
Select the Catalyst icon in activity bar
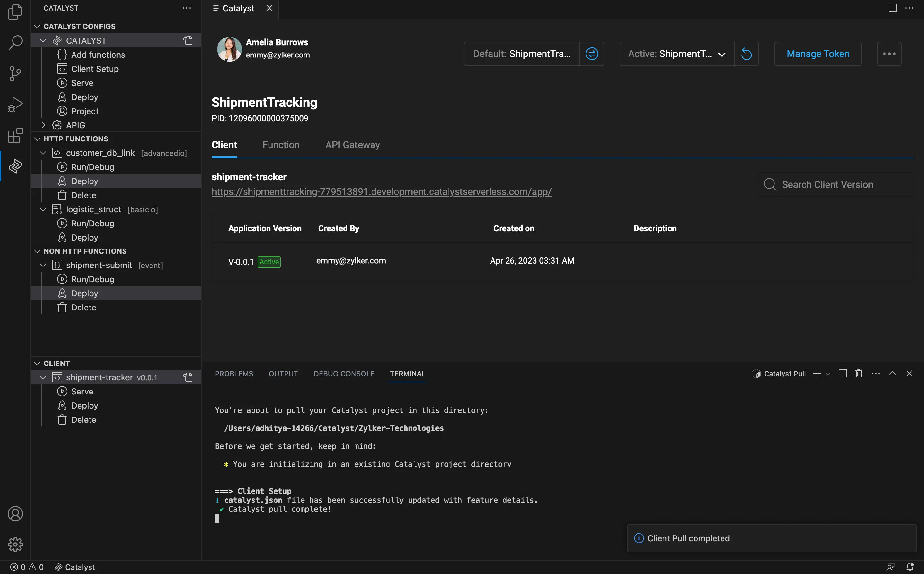(x=15, y=166)
